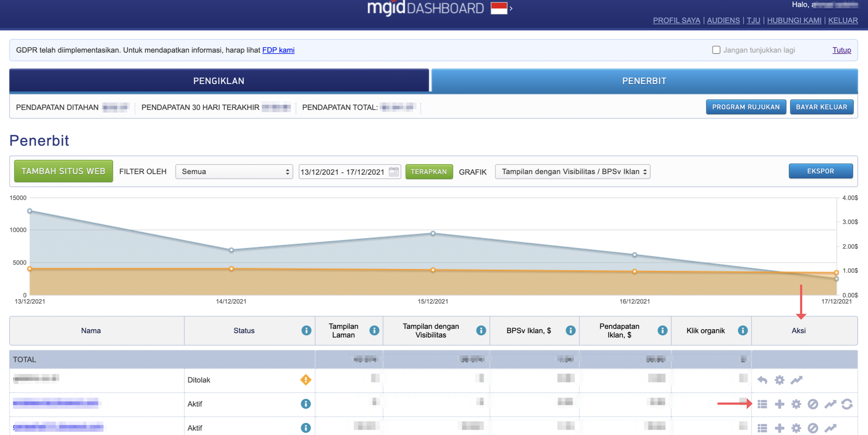Switch to the PENGIKLAN tab

pyautogui.click(x=219, y=81)
